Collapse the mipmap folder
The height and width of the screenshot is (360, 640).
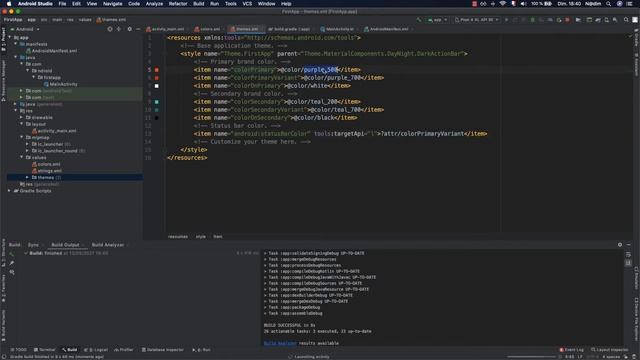tap(22, 137)
